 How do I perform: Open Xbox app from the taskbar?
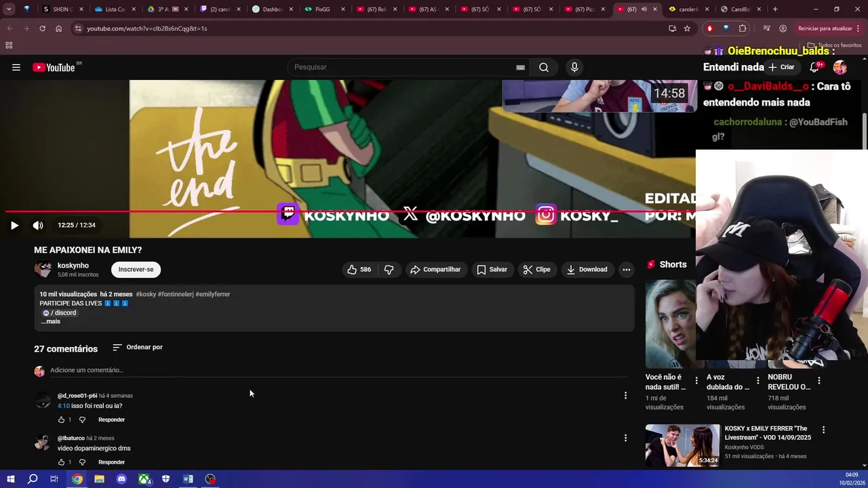pos(144,479)
